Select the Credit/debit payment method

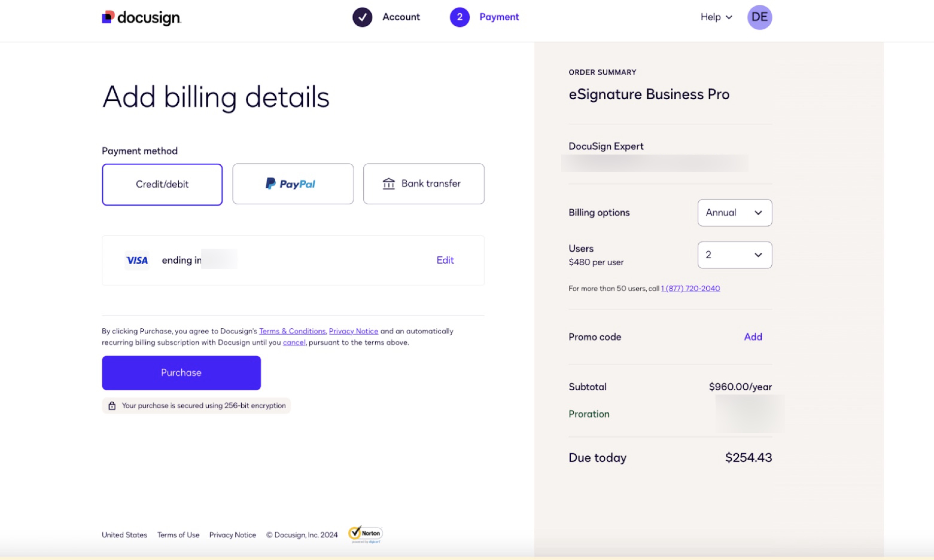pyautogui.click(x=162, y=185)
